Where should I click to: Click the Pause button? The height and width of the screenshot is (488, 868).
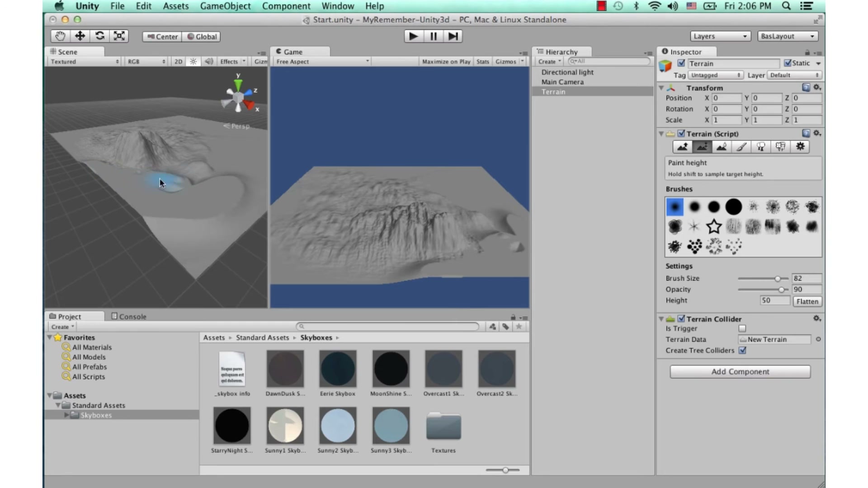[433, 36]
